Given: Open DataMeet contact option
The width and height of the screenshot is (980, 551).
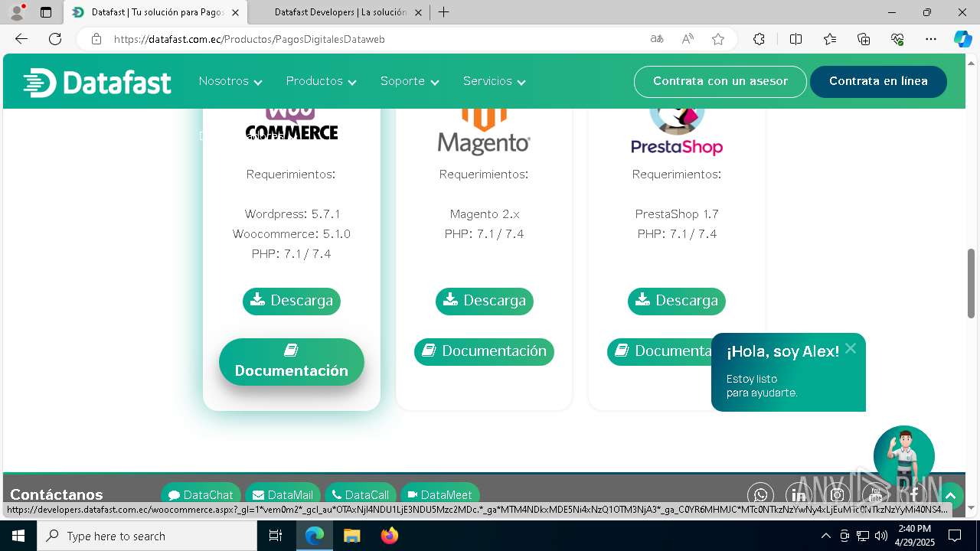Looking at the screenshot, I should [439, 494].
